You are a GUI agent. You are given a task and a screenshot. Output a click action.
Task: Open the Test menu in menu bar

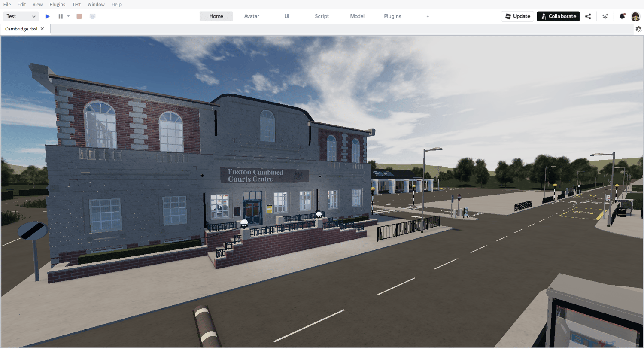(x=76, y=4)
